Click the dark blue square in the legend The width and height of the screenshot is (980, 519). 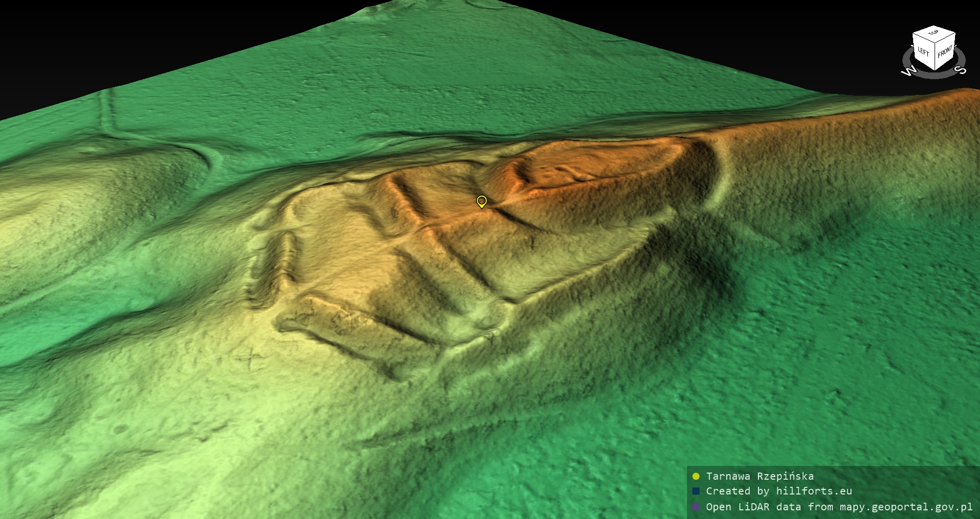coord(696,491)
